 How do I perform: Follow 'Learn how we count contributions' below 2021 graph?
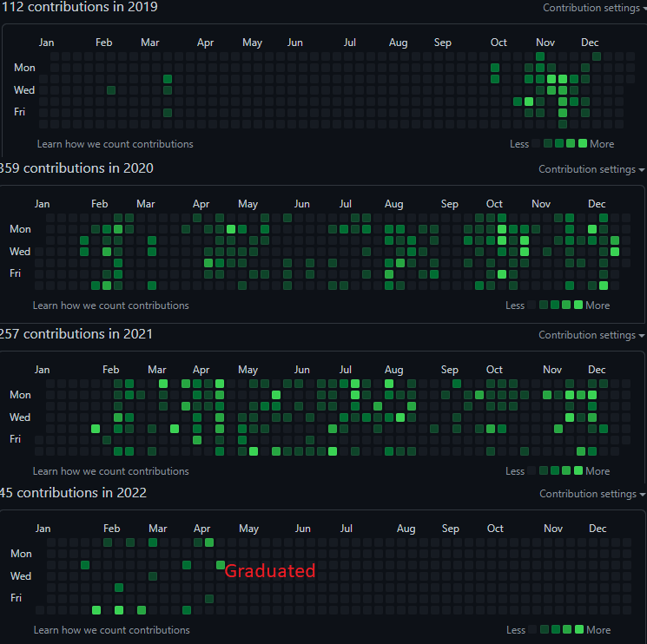tap(110, 471)
